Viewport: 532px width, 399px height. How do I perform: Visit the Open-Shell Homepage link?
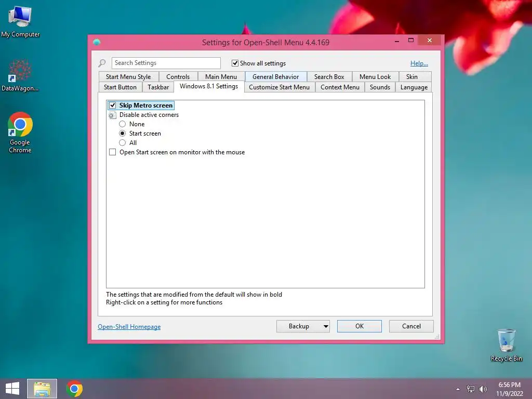(x=129, y=327)
